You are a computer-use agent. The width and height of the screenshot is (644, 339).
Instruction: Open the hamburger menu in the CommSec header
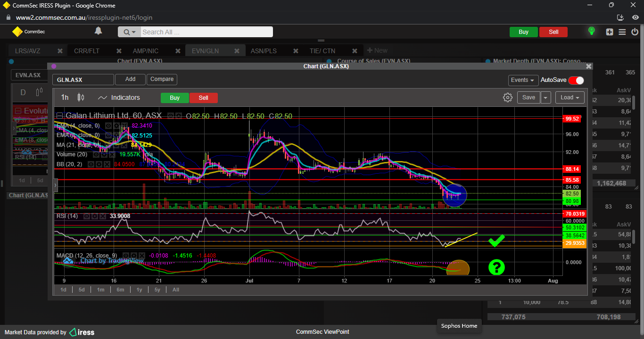pyautogui.click(x=622, y=32)
